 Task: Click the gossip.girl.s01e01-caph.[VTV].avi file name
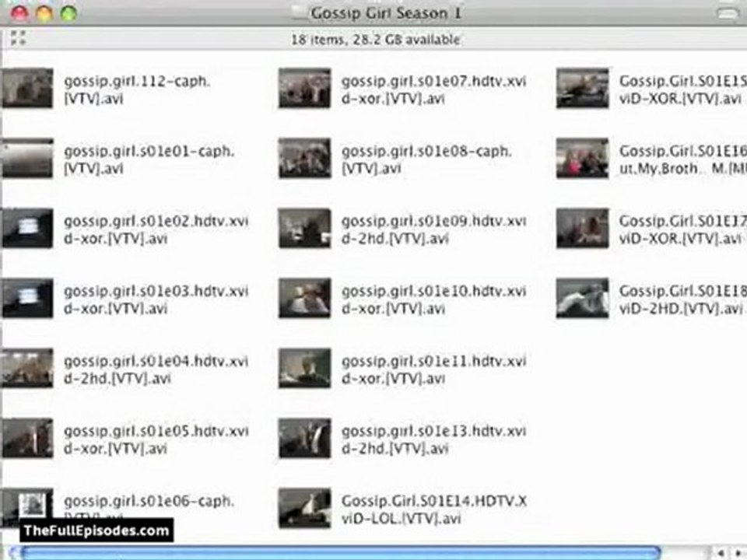[x=149, y=159]
